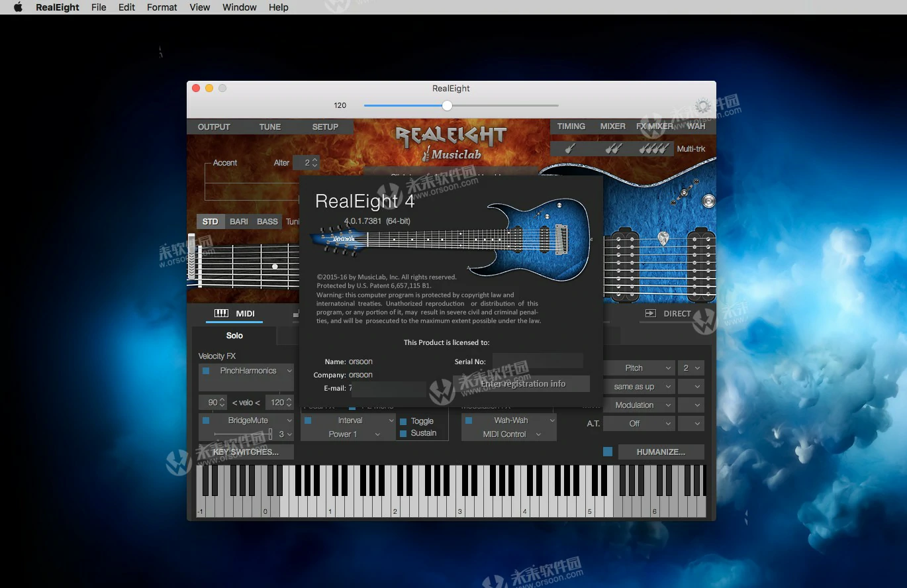Open the Help menu
Viewport: 907px width, 588px height.
[279, 7]
